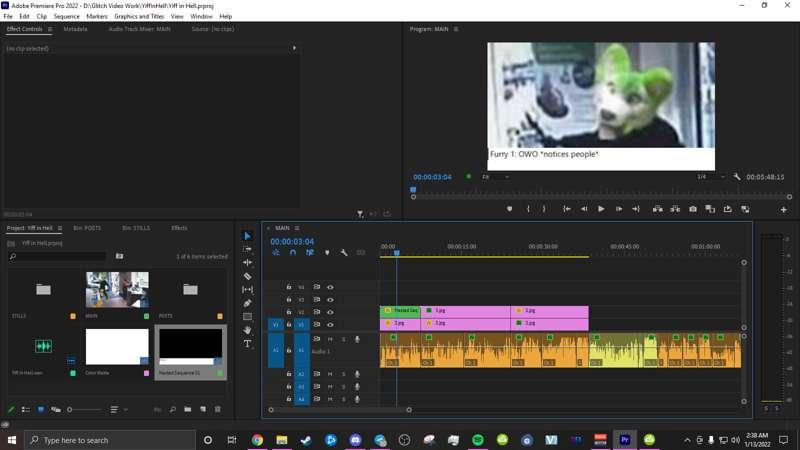
Task: Adjust Project panel thumbnail zoom slider
Action: coord(85,409)
